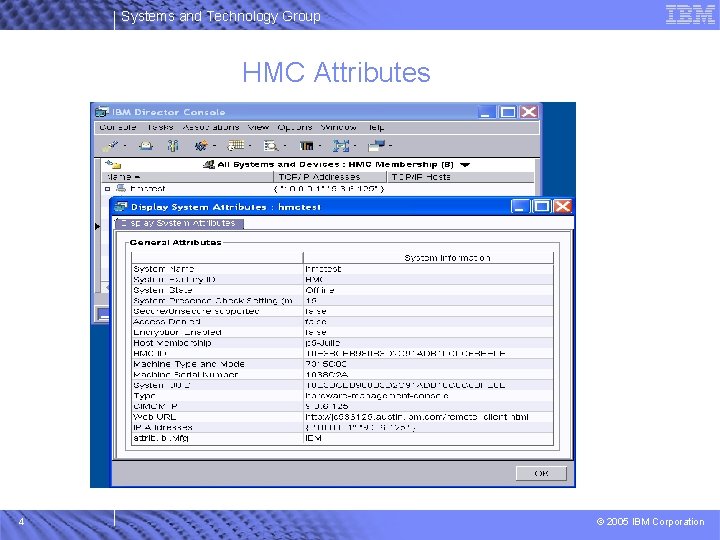Click the overlapping monitors toolbar icon
Screen dimensions: 720x540
(377, 146)
